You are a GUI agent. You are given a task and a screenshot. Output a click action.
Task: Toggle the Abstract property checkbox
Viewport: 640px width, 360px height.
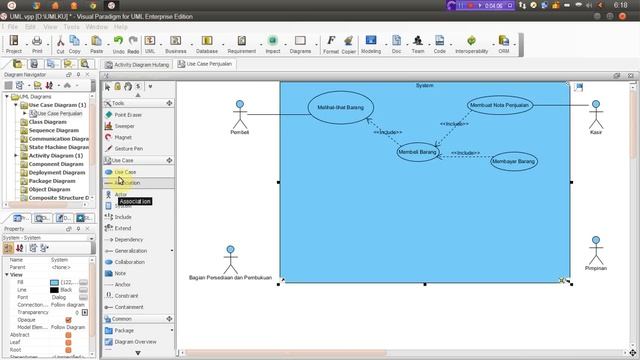pos(68,335)
